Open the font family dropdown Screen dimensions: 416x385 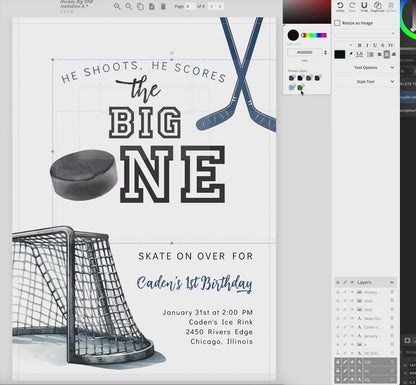365,33
